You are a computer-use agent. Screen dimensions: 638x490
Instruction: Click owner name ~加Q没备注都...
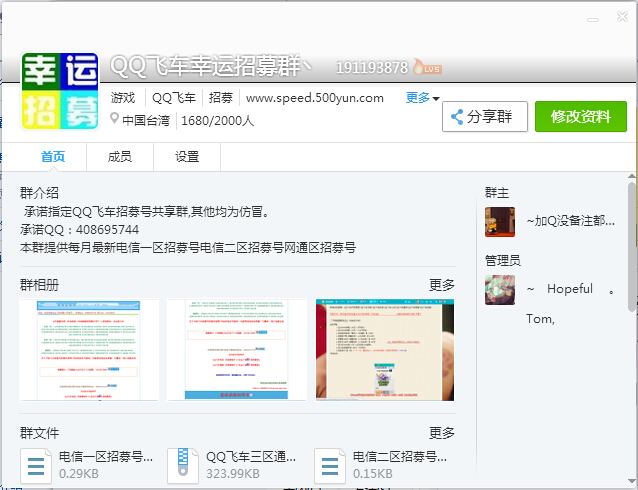[x=570, y=221]
